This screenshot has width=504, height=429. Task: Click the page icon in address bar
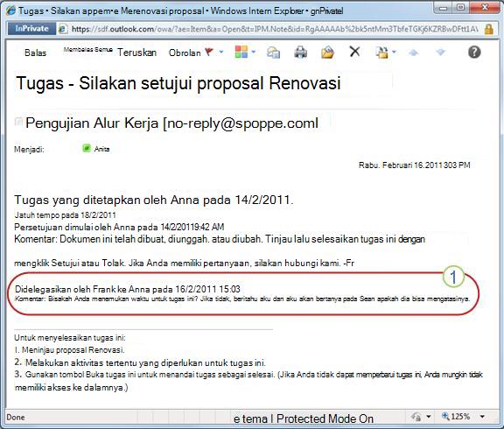63,29
